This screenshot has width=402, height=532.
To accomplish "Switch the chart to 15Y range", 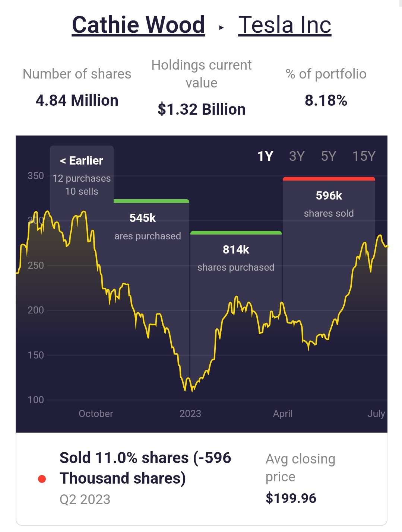I will tap(364, 156).
